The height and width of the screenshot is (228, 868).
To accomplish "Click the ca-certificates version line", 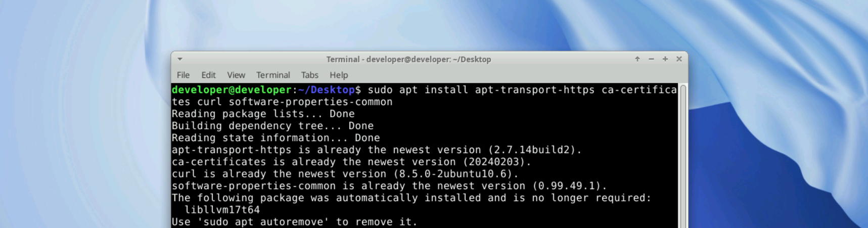I will tap(351, 162).
